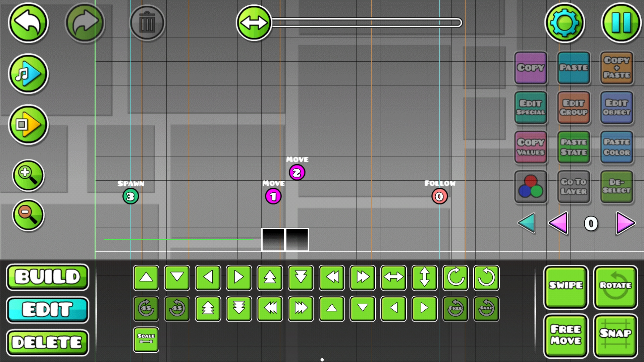This screenshot has width=644, height=362.
Task: Move object right one step
Action: [239, 278]
